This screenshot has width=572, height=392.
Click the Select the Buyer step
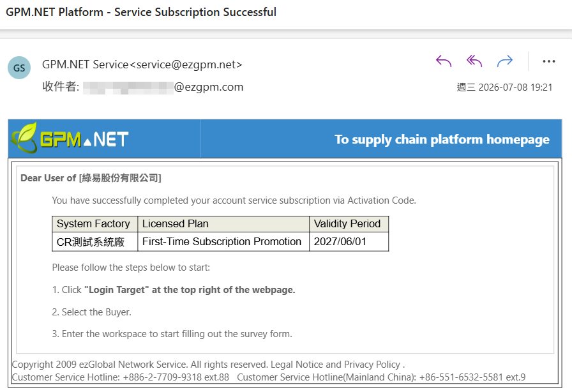tap(91, 312)
